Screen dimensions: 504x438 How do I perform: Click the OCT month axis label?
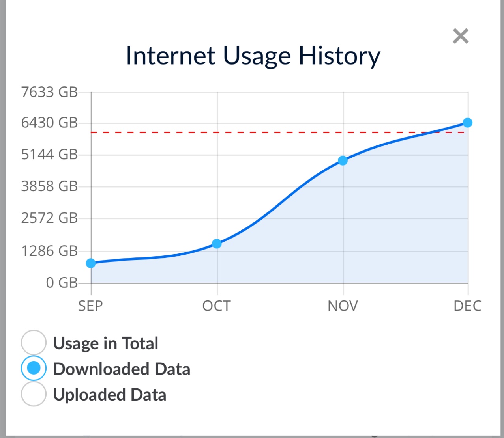[x=216, y=306]
